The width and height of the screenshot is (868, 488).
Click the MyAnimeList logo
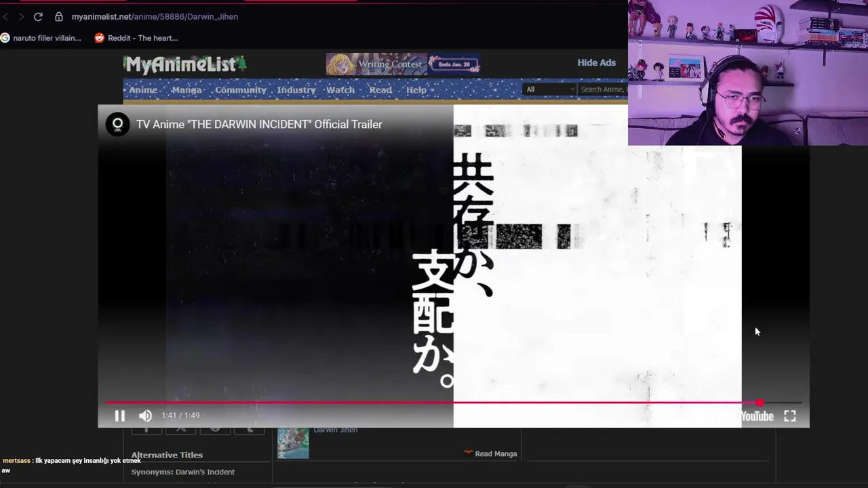184,64
